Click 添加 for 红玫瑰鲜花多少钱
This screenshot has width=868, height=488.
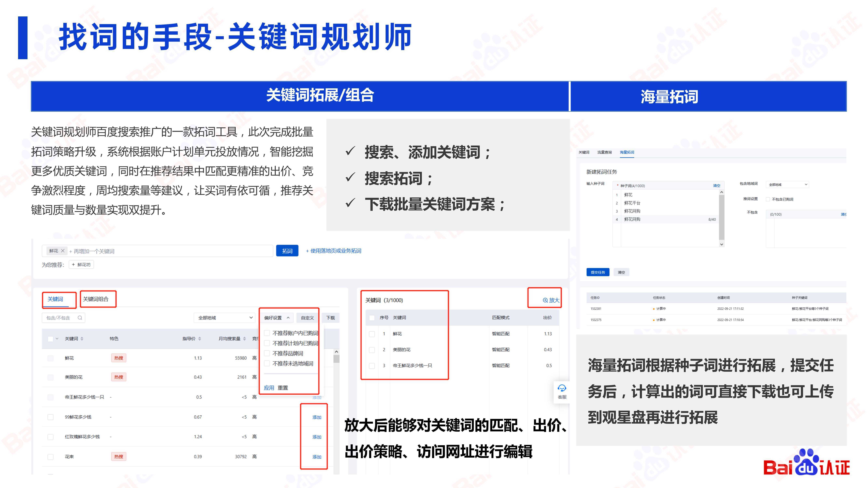point(317,437)
